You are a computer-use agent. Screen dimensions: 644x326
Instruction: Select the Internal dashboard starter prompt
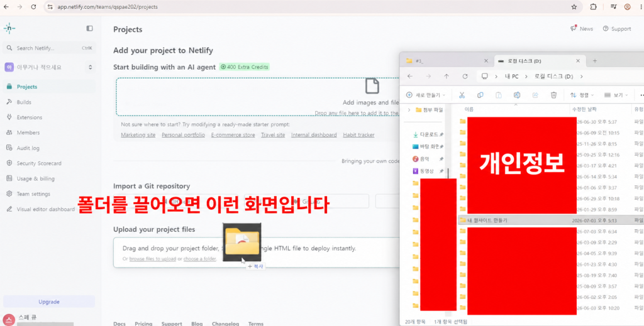click(314, 135)
